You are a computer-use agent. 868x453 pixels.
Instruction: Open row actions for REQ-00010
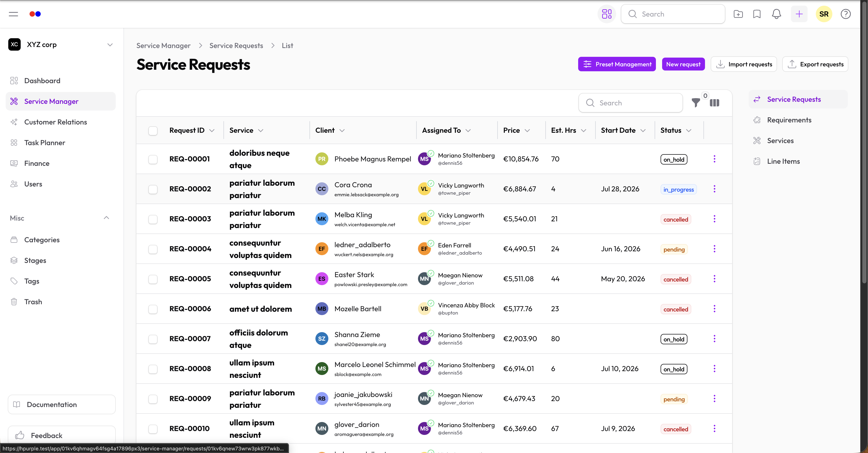[714, 429]
